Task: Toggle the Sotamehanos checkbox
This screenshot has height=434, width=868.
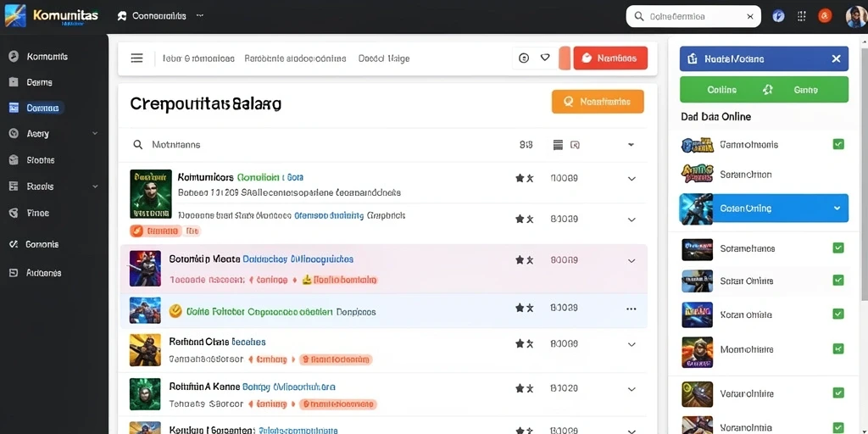Action: tap(838, 248)
